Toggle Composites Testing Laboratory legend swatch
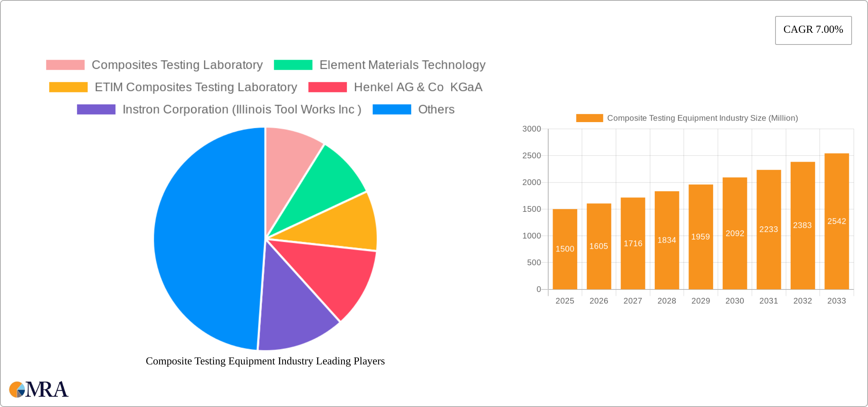 pos(65,65)
